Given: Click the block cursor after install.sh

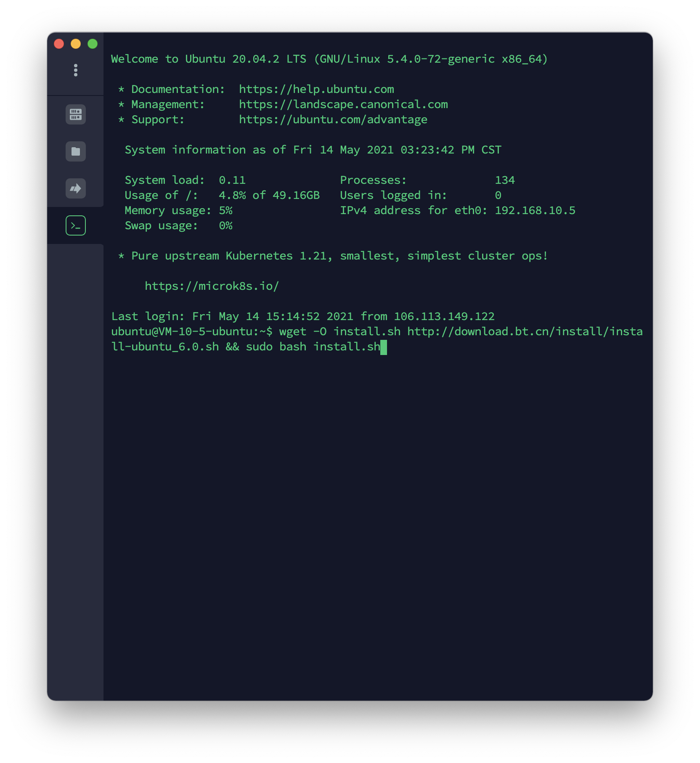Looking at the screenshot, I should click(383, 346).
